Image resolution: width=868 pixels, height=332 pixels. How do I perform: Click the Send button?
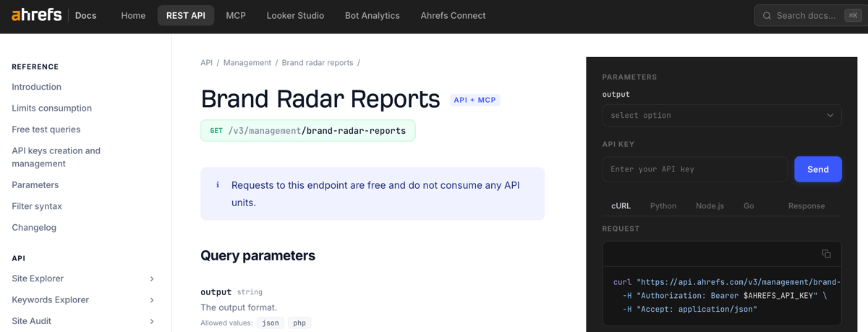pyautogui.click(x=818, y=169)
